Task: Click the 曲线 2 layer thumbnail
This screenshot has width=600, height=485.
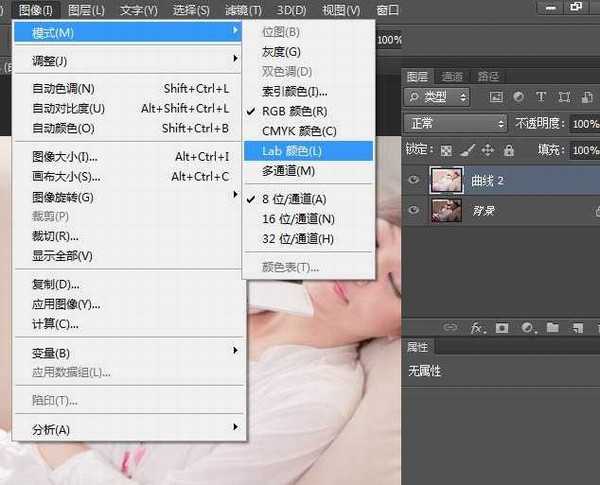Action: [x=444, y=180]
